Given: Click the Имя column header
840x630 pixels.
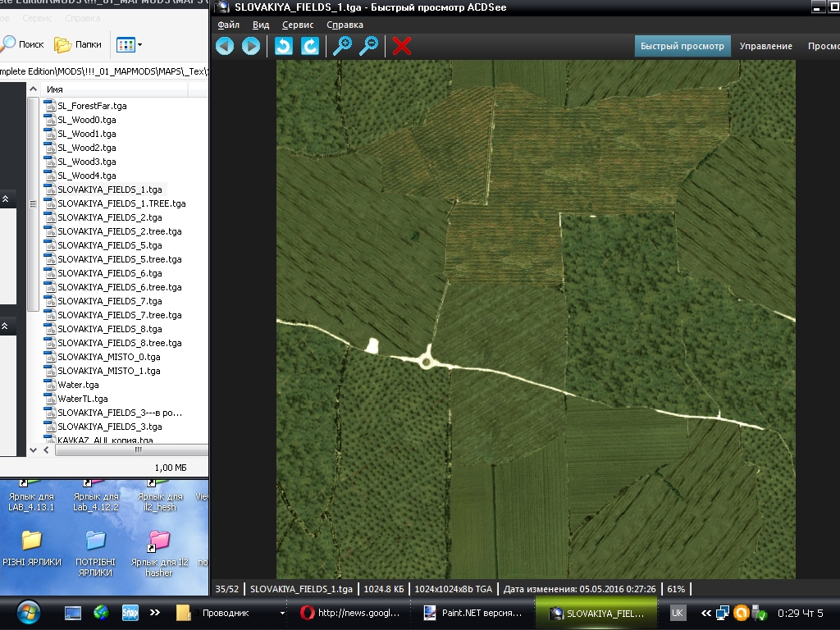Looking at the screenshot, I should [x=115, y=89].
